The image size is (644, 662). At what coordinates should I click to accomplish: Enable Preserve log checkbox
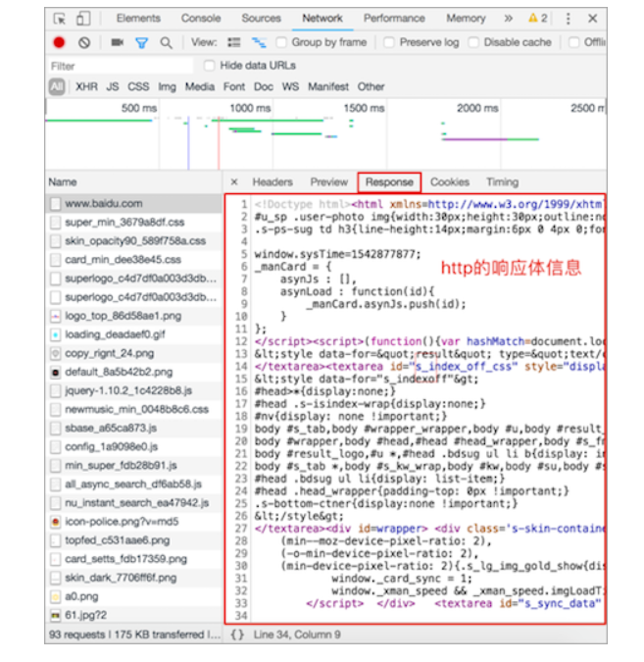pos(389,42)
